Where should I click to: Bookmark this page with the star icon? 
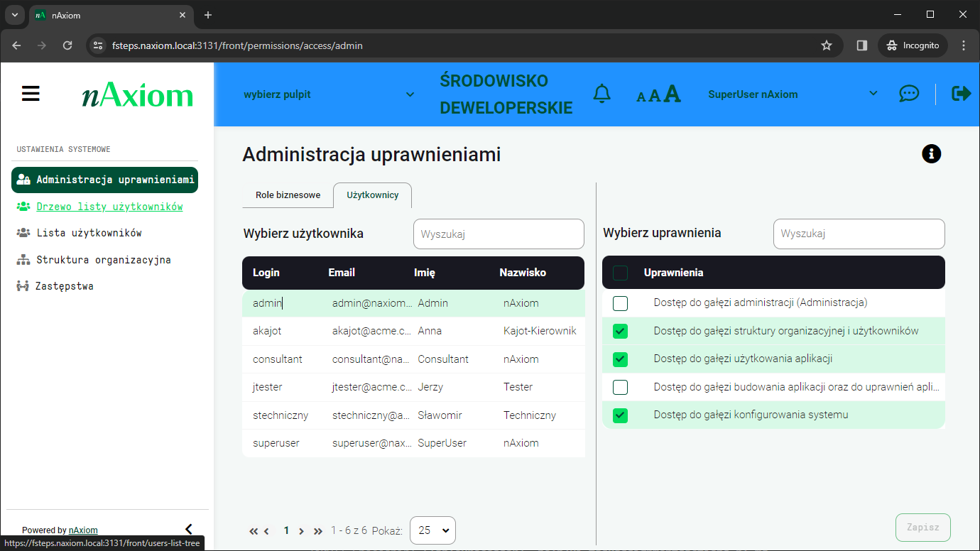point(826,45)
